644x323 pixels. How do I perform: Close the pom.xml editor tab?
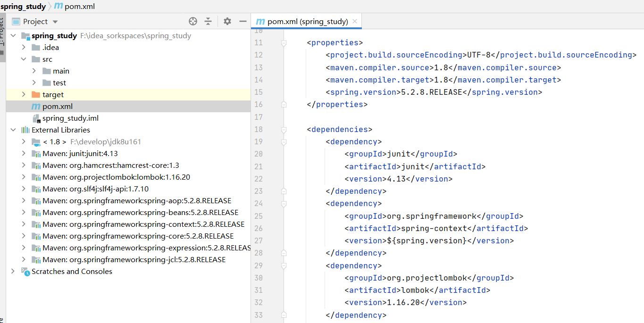pyautogui.click(x=355, y=21)
